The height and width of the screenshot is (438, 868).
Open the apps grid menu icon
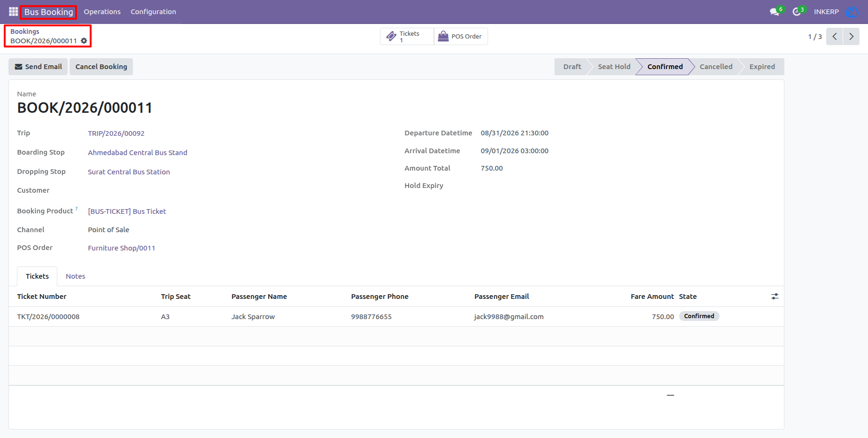click(13, 12)
